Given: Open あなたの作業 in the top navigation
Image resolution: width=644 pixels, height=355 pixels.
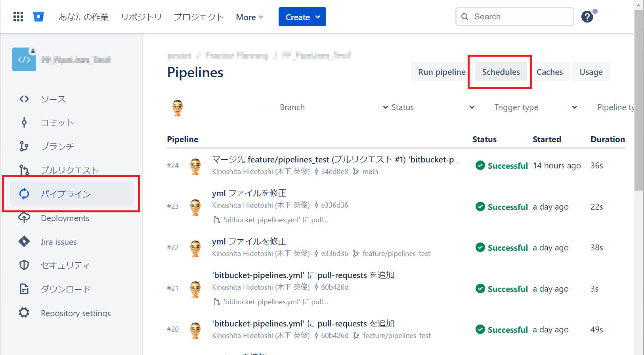Looking at the screenshot, I should 84,17.
